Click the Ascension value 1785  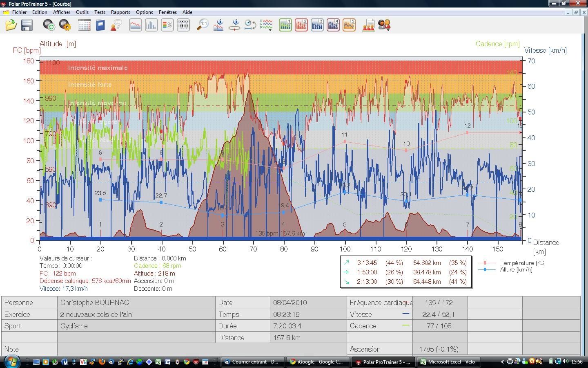(440, 349)
